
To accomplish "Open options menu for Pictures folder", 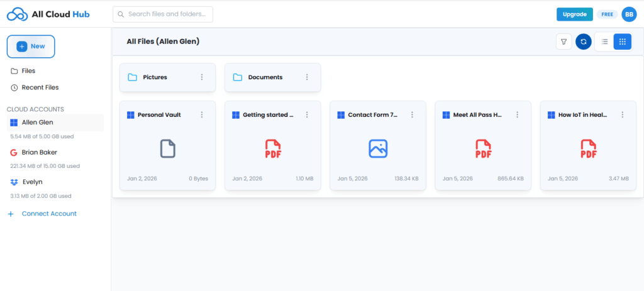I will [x=202, y=77].
